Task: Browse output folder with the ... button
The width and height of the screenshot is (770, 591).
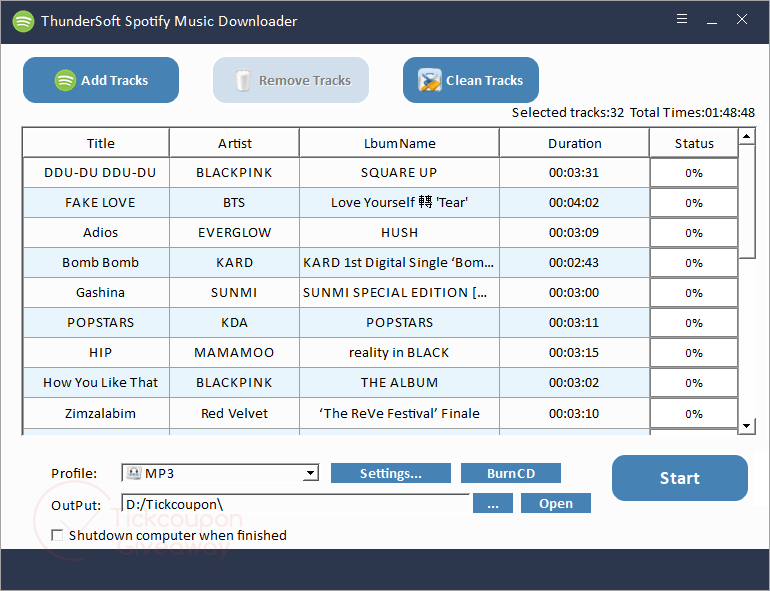Action: coord(493,504)
